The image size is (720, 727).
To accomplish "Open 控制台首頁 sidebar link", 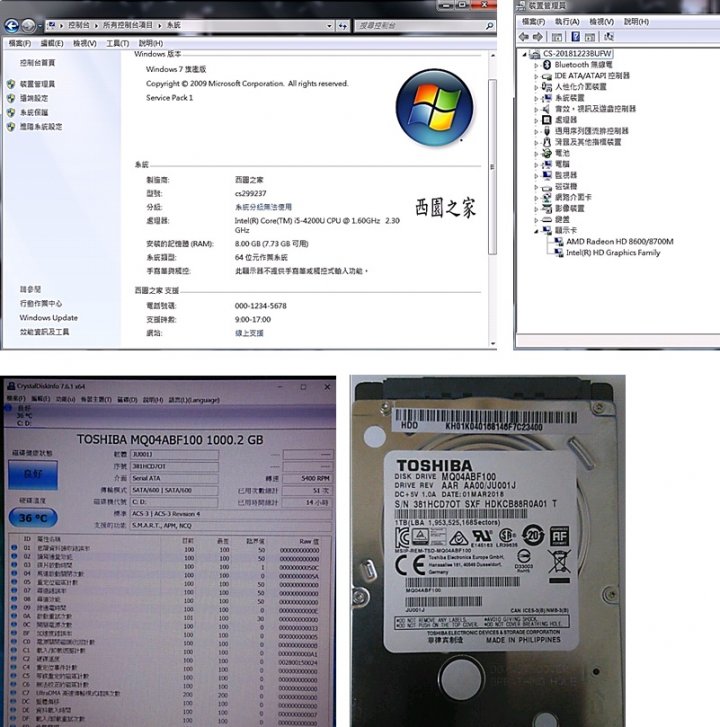I will 37,63.
